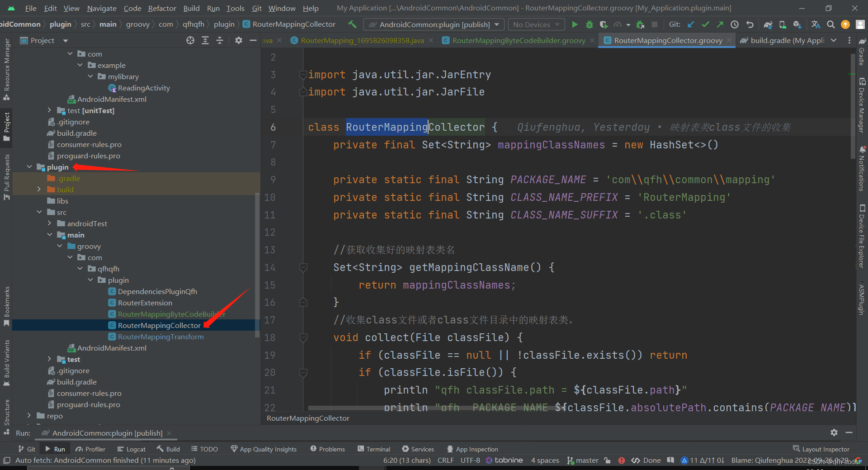Image resolution: width=868 pixels, height=470 pixels.
Task: Click the Translate toolbar icon
Action: [816, 24]
